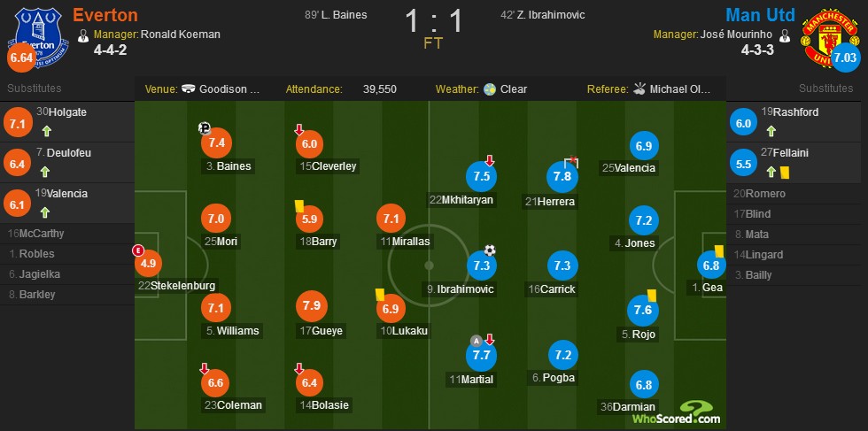Open Herrera's 7.8 rating bubble
The image size is (868, 431).
tap(562, 177)
